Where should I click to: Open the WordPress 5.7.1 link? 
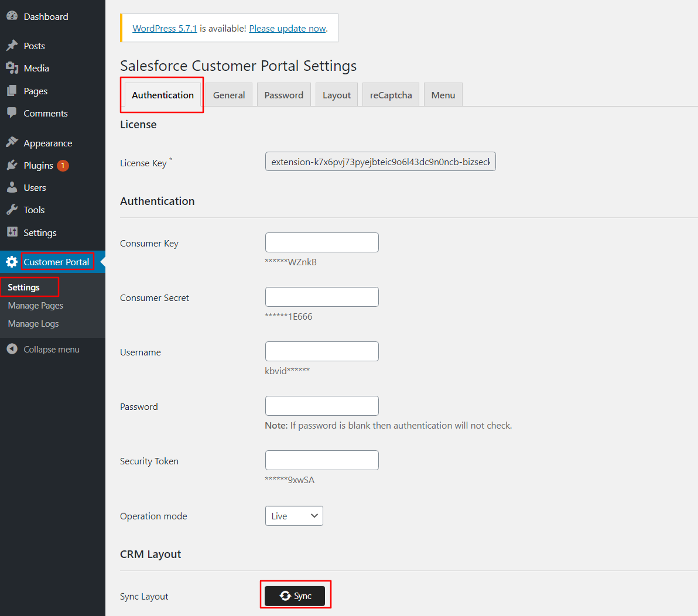click(x=165, y=28)
